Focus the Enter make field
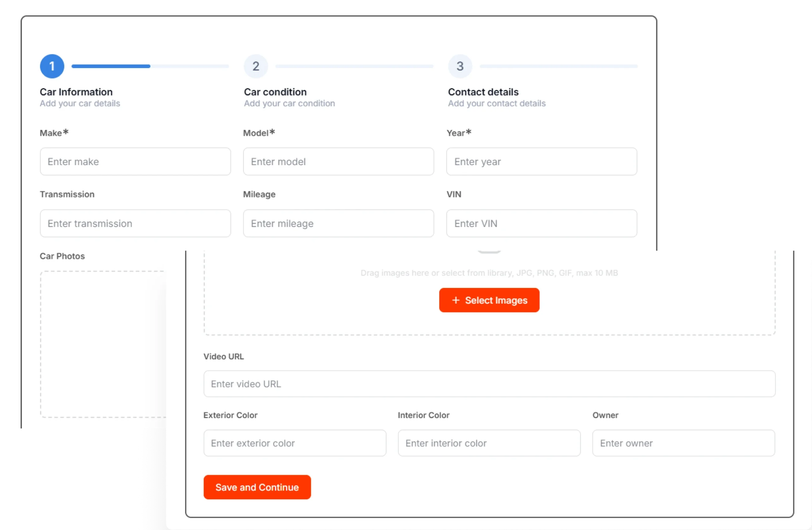Image resolution: width=812 pixels, height=530 pixels. pos(135,162)
